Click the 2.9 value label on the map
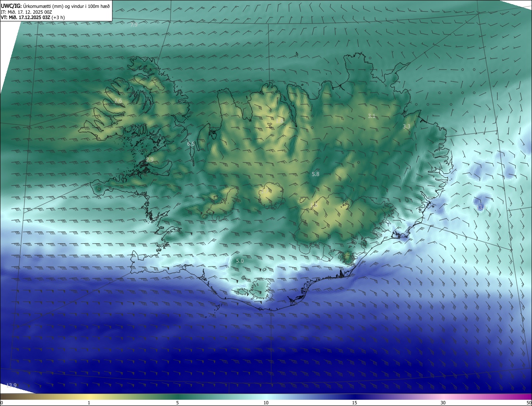The width and height of the screenshot is (532, 406). (x=150, y=159)
